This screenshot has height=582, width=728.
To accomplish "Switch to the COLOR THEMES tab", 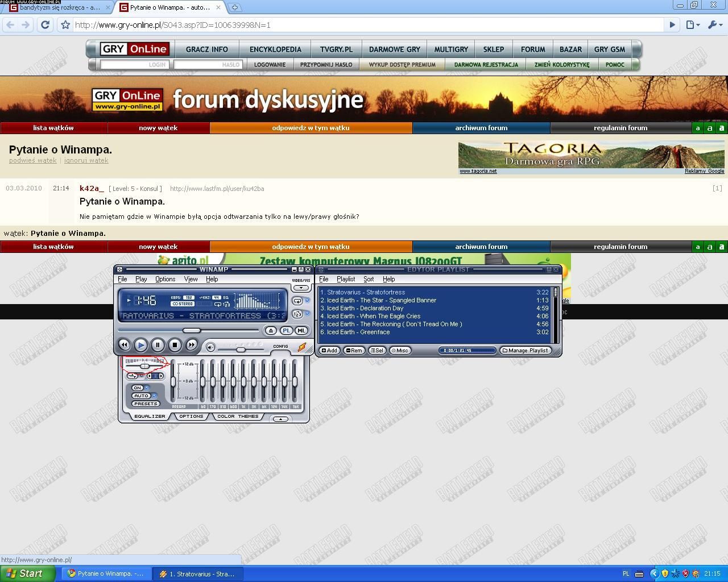I will (x=238, y=416).
